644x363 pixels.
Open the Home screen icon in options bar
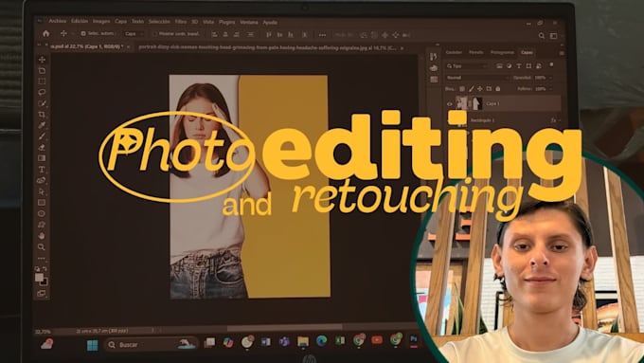point(46,34)
